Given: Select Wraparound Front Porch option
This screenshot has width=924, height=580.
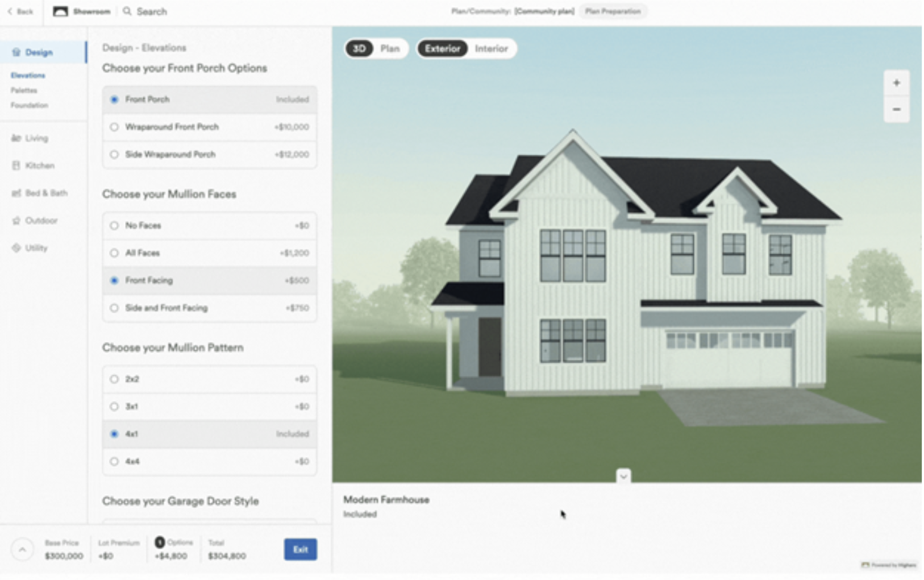Looking at the screenshot, I should [114, 127].
